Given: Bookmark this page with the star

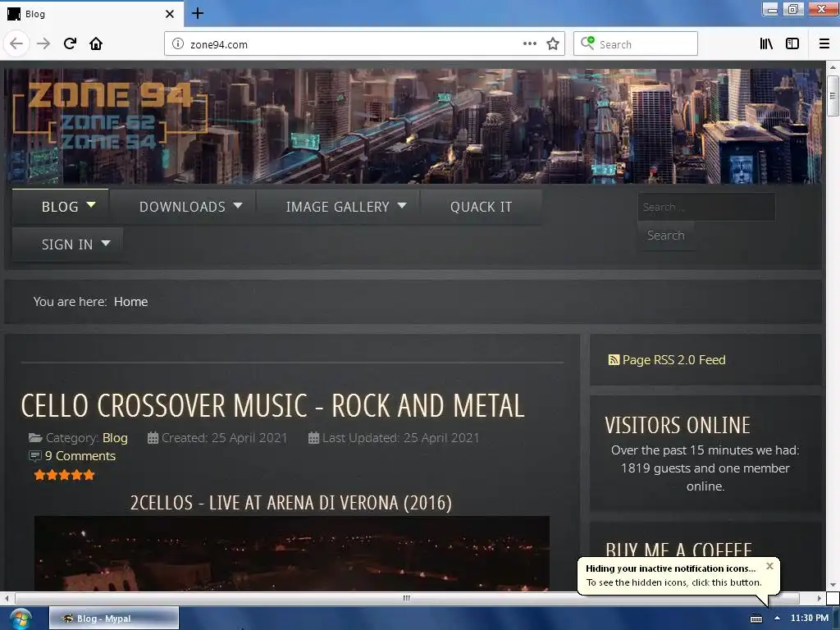Looking at the screenshot, I should [x=553, y=43].
